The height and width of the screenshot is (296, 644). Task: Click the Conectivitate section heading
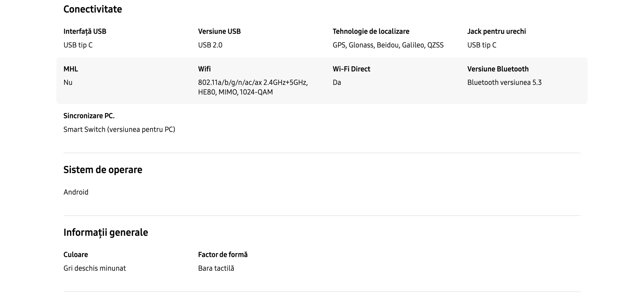93,9
